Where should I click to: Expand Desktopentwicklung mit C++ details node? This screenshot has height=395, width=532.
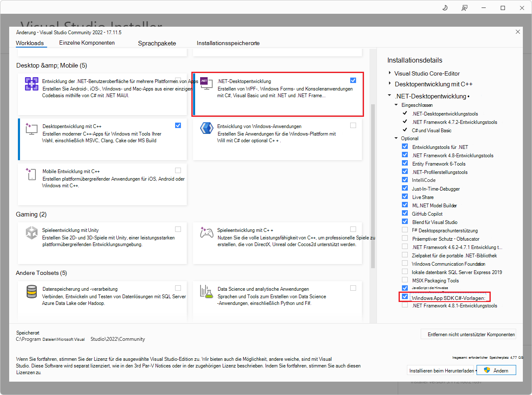point(390,84)
